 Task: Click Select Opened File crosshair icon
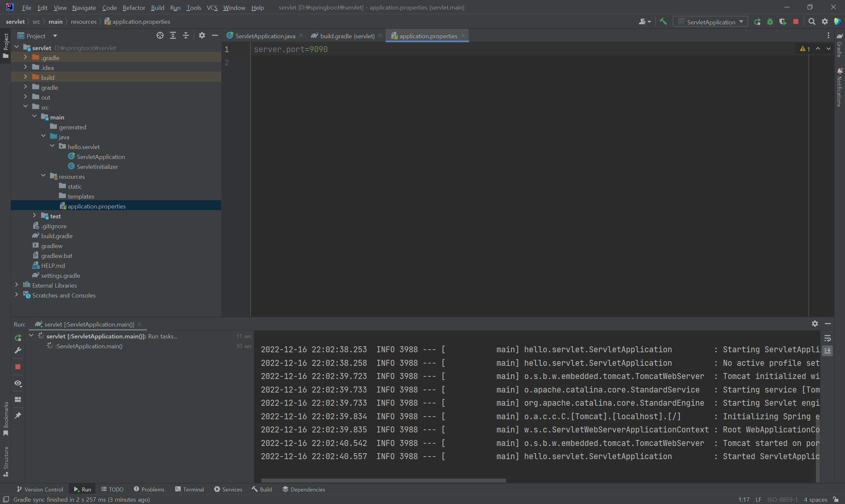[x=160, y=36]
